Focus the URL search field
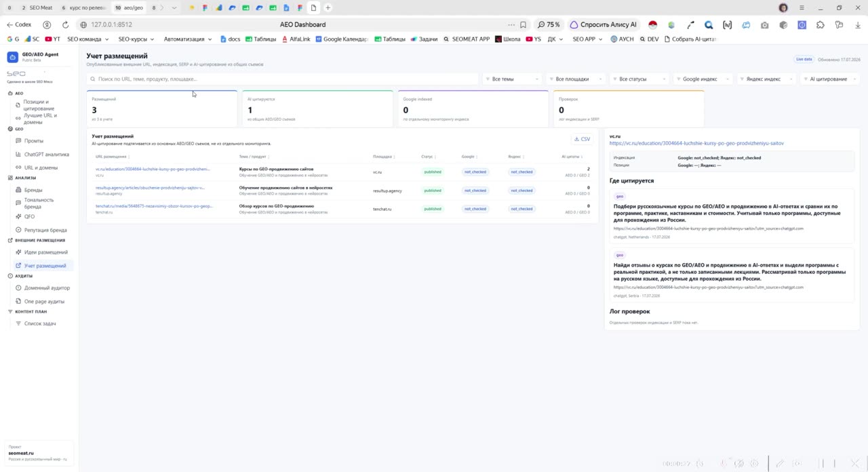The height and width of the screenshot is (472, 868). (283, 79)
